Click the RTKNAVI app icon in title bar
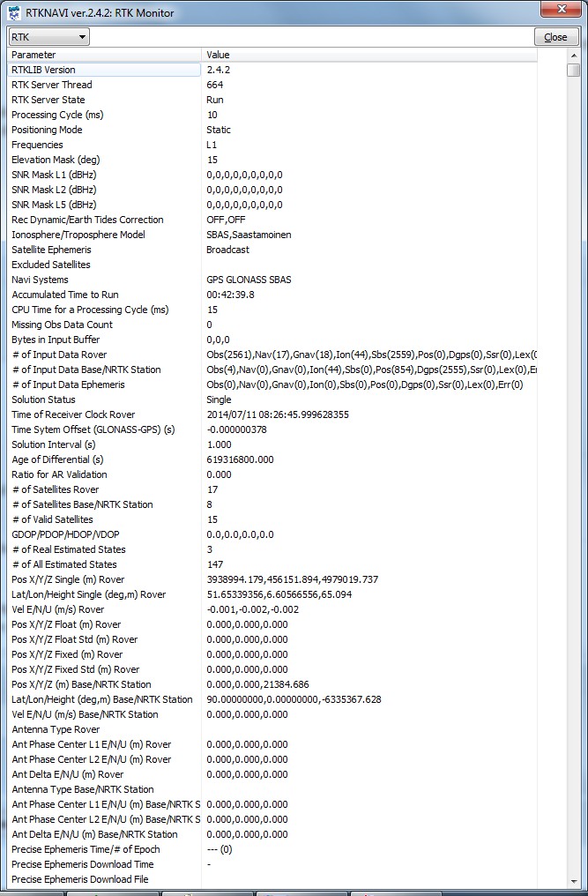588x896 pixels. [14, 12]
